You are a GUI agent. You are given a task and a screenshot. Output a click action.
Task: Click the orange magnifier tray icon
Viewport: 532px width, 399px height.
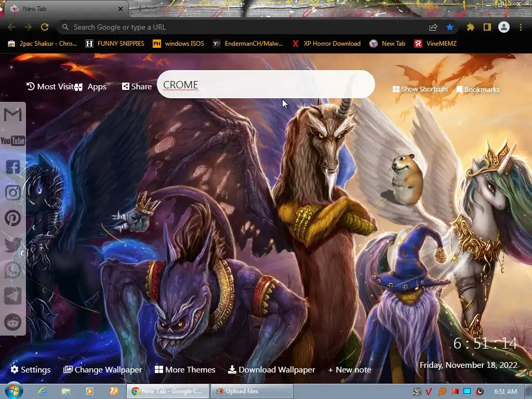click(x=442, y=392)
